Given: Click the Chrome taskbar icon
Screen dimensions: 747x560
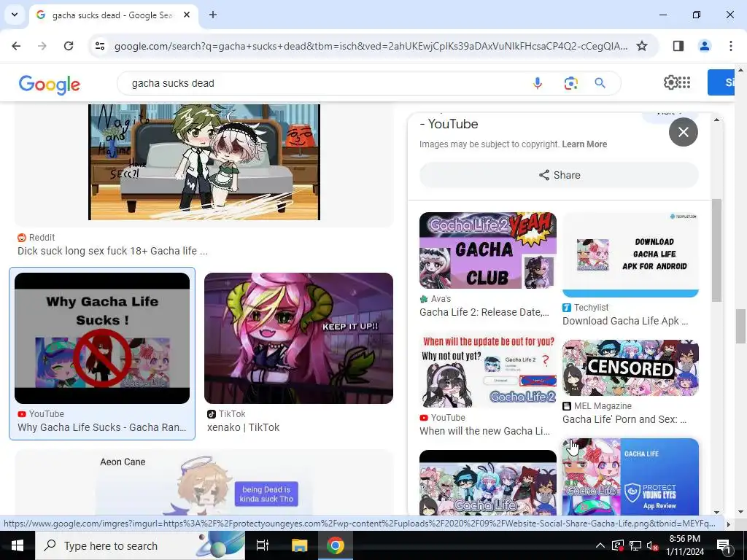Looking at the screenshot, I should click(336, 545).
